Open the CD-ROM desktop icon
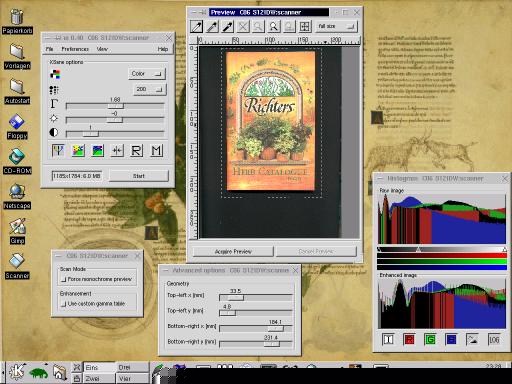This screenshot has height=384, width=512. pyautogui.click(x=17, y=161)
